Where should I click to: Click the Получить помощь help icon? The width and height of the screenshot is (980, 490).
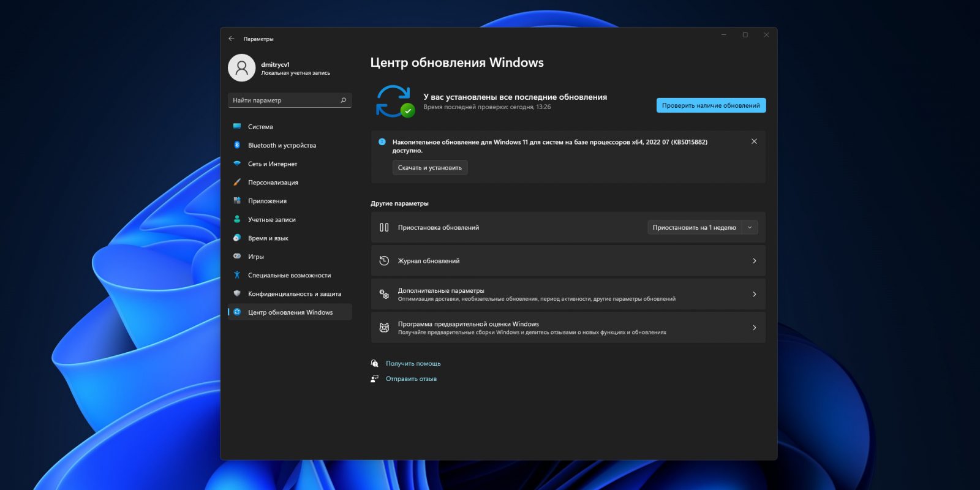tap(374, 363)
